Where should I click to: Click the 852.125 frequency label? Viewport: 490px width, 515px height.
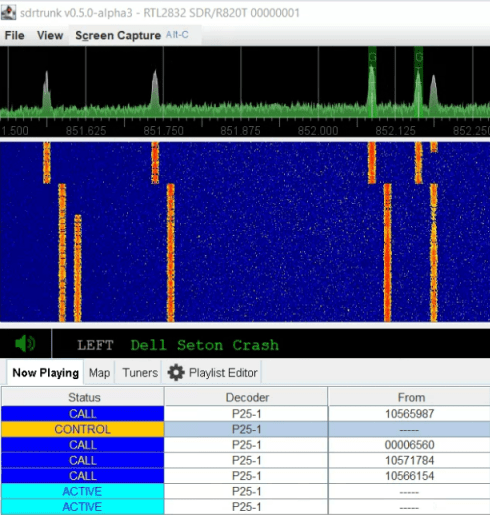(x=395, y=131)
